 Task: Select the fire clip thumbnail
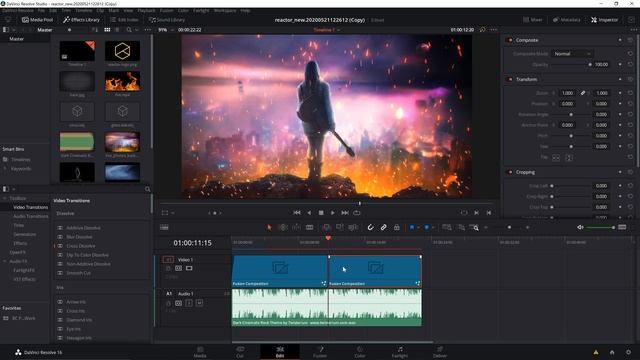(122, 81)
